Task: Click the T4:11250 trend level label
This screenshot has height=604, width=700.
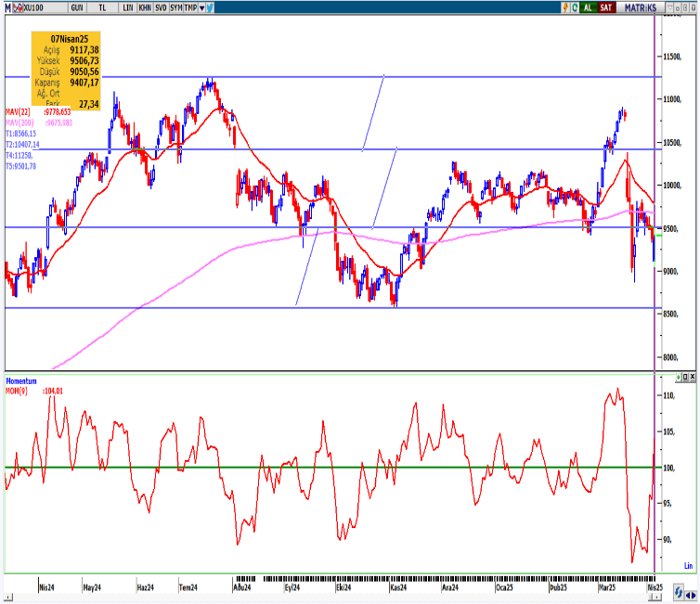Action: (19, 155)
